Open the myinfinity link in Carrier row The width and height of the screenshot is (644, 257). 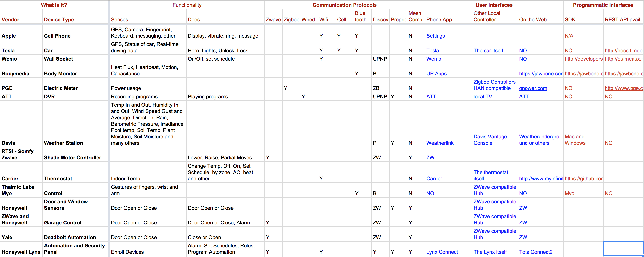coord(541,179)
